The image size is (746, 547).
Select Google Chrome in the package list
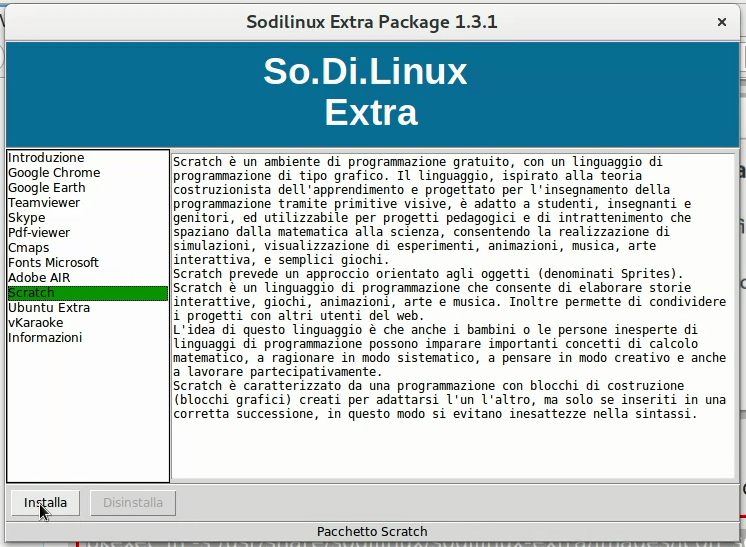(54, 173)
